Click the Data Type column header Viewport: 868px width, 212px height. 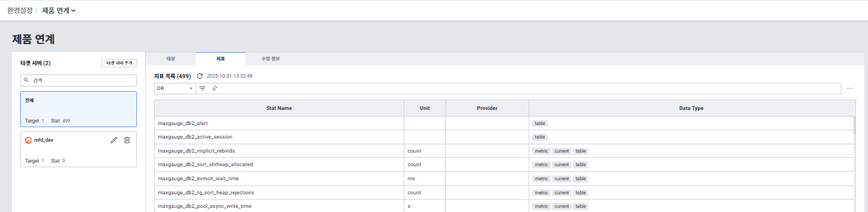coord(691,108)
